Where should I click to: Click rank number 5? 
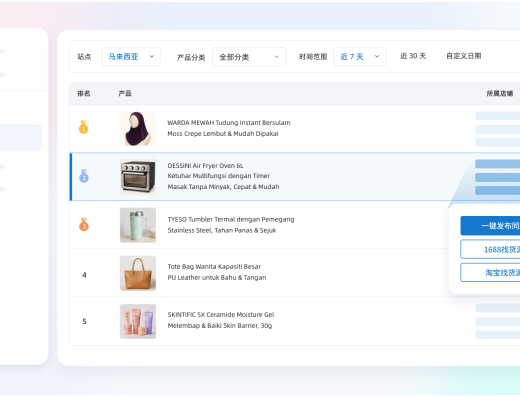[84, 321]
